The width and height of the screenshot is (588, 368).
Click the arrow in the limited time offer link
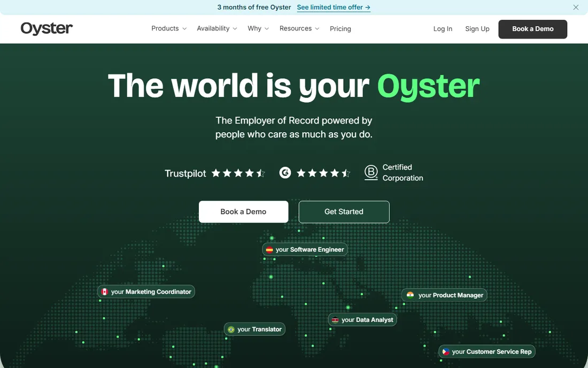click(x=368, y=7)
